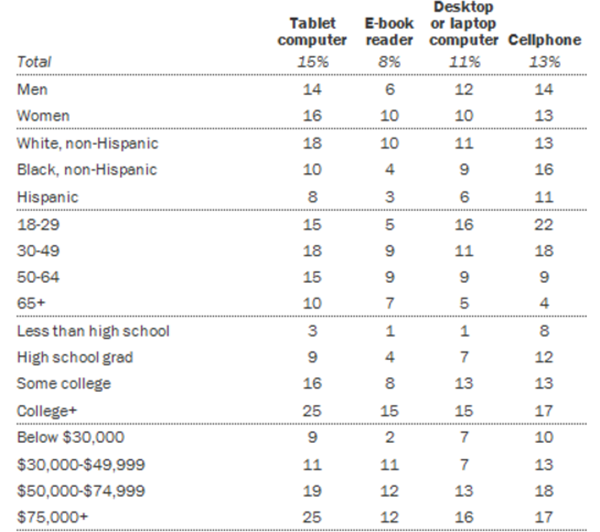Select the Women row label
The width and height of the screenshot is (600, 532).
click(42, 115)
